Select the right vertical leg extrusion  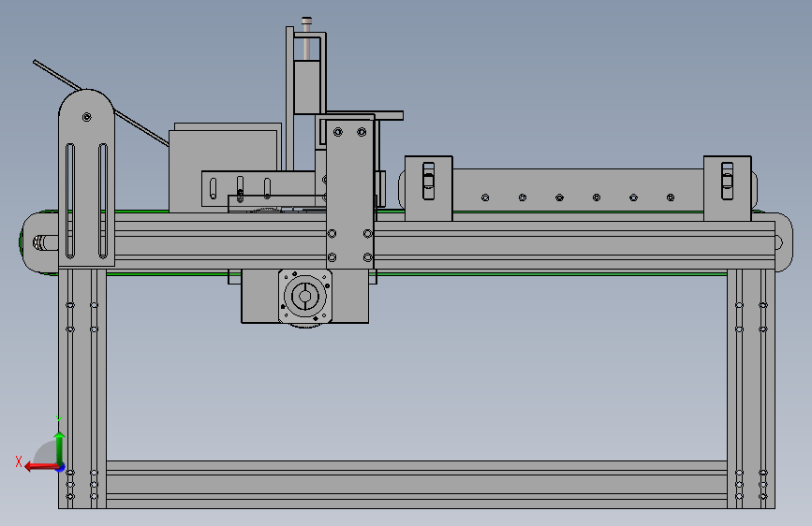tap(751, 388)
